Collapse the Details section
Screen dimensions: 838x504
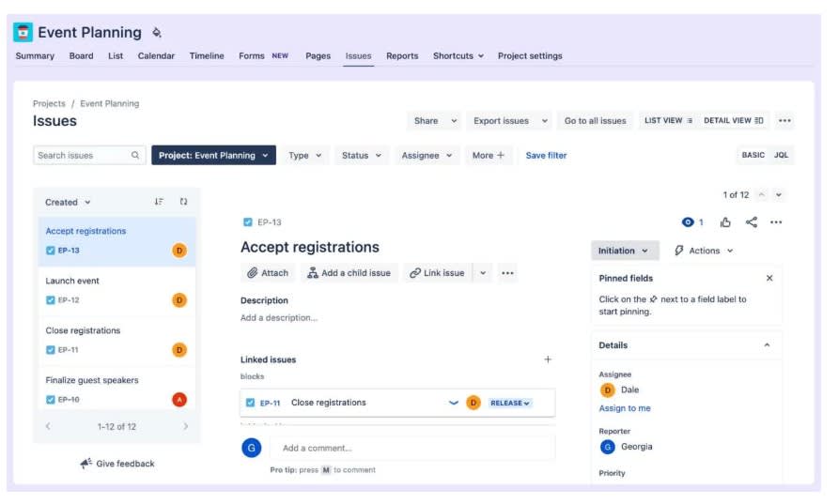(x=767, y=345)
